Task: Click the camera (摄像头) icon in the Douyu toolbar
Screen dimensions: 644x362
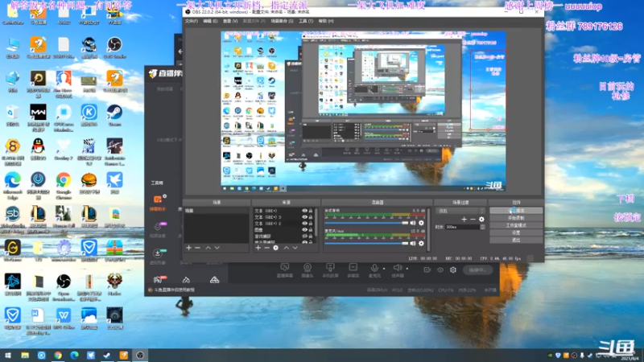Action: (x=308, y=268)
